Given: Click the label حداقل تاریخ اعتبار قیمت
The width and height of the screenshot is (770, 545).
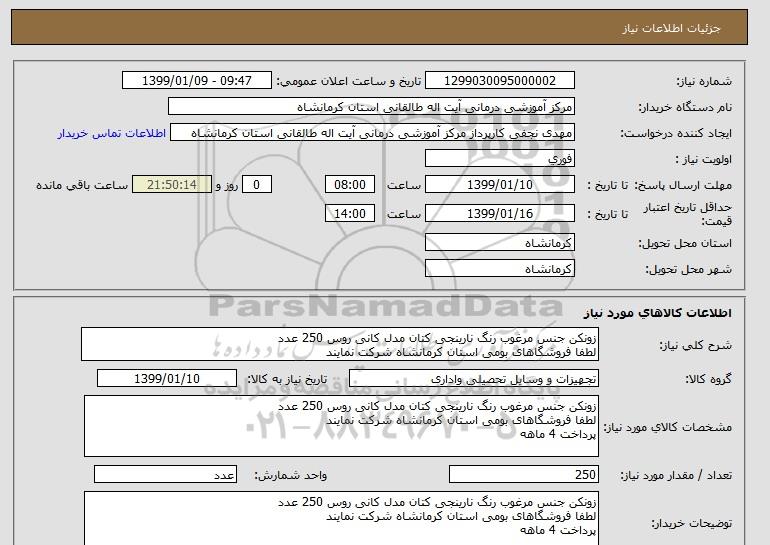Looking at the screenshot, I should coord(688,214).
